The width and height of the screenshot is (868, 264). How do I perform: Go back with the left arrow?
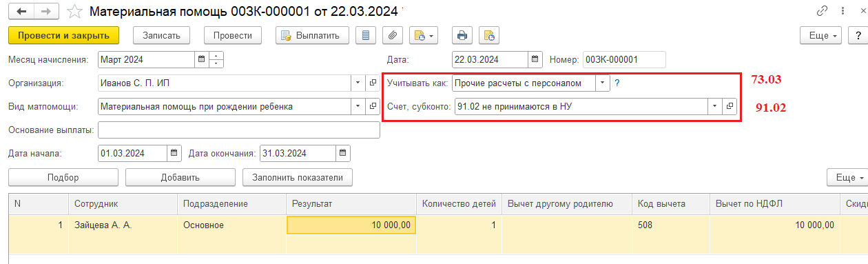click(21, 11)
